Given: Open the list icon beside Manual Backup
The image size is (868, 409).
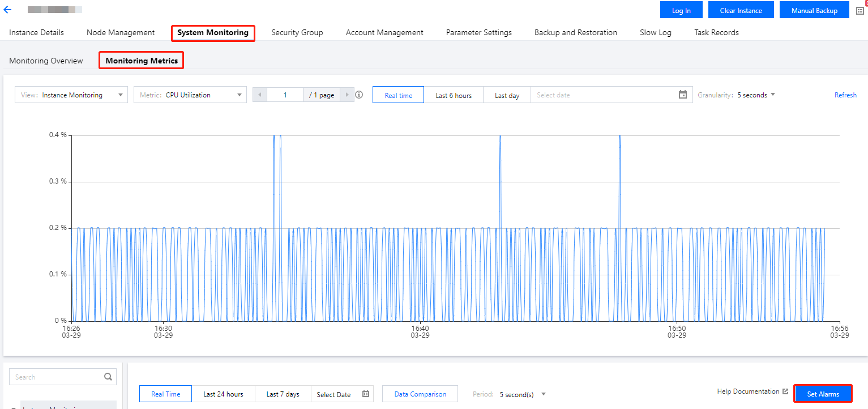Looking at the screenshot, I should click(x=860, y=11).
